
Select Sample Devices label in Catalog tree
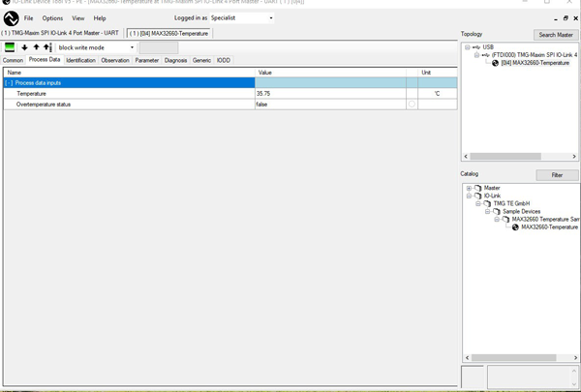point(522,211)
